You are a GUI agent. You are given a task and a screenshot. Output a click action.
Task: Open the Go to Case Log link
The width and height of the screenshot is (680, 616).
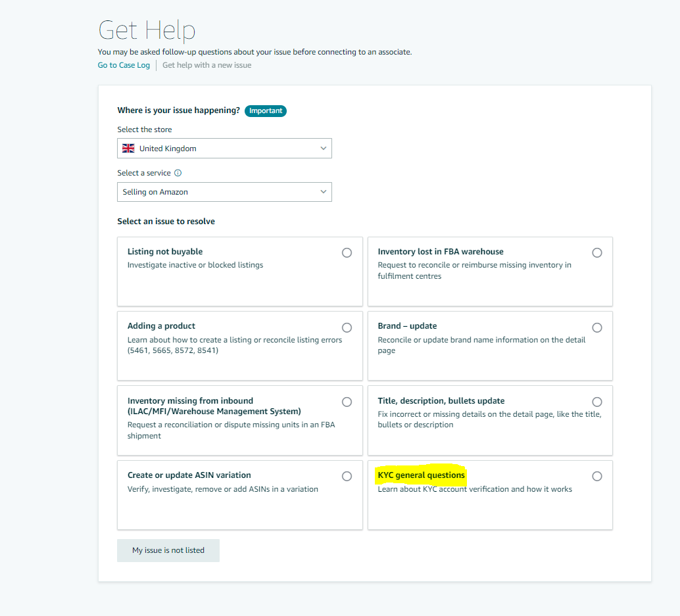124,65
